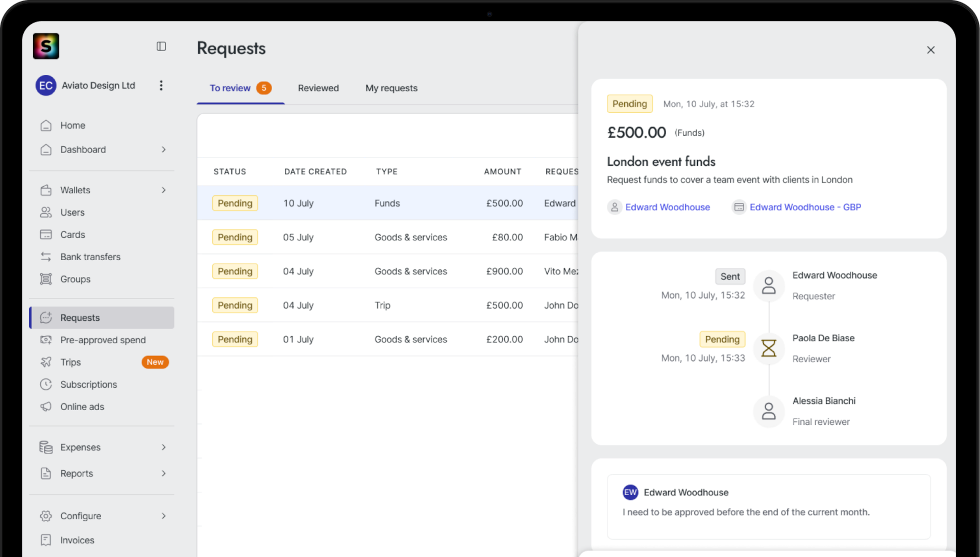Viewport: 980px width, 557px height.
Task: Open the Aviato Design Ltd options menu
Action: pyautogui.click(x=161, y=85)
